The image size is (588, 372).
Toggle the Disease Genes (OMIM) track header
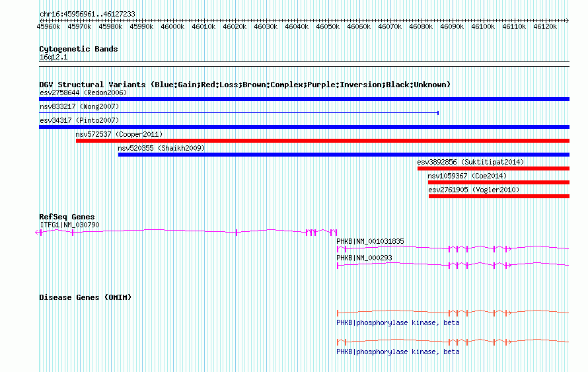85,297
